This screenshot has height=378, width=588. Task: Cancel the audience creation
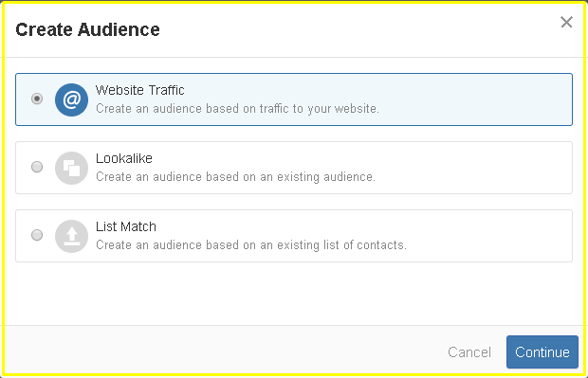pos(469,352)
